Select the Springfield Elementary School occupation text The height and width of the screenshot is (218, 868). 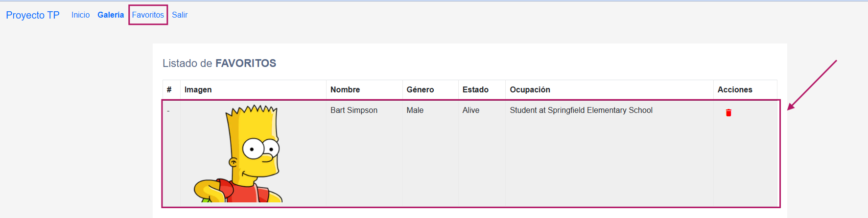(x=581, y=110)
